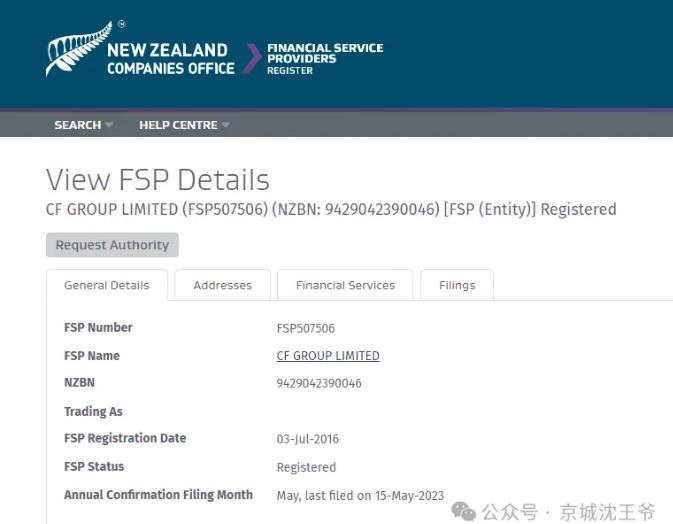Click the purple chevron arrow icon

(x=252, y=58)
